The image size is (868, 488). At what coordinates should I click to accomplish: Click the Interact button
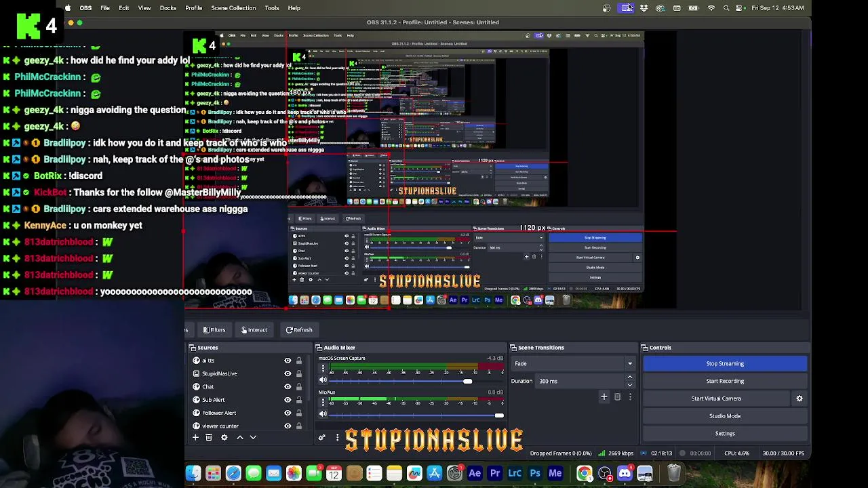254,330
